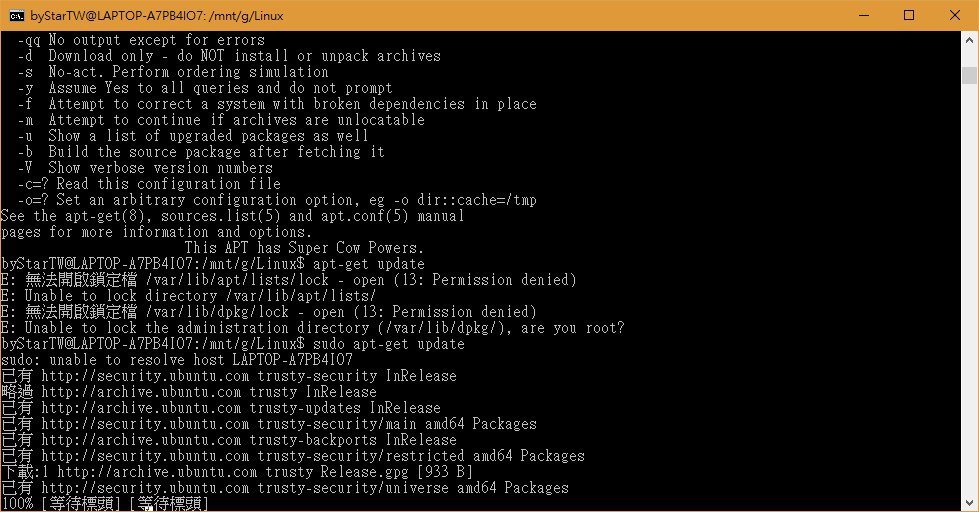
Task: Click the 'This APT has Super Cow Powers' line
Action: point(304,248)
